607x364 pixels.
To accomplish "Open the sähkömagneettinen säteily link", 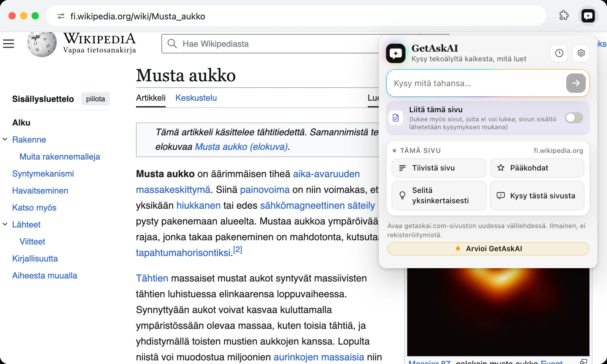I will click(317, 205).
